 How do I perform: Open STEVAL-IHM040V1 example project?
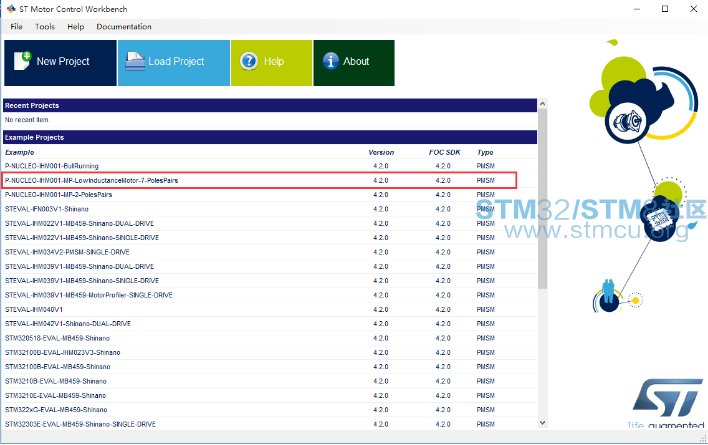(34, 309)
